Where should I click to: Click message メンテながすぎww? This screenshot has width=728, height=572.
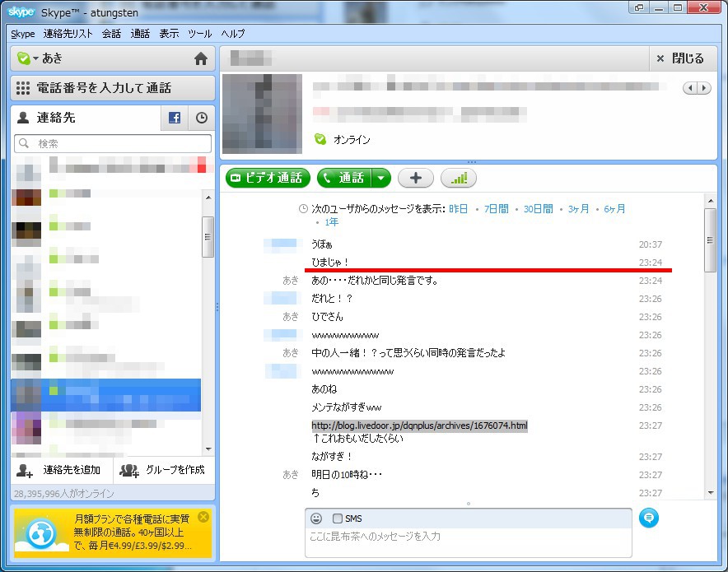(347, 407)
